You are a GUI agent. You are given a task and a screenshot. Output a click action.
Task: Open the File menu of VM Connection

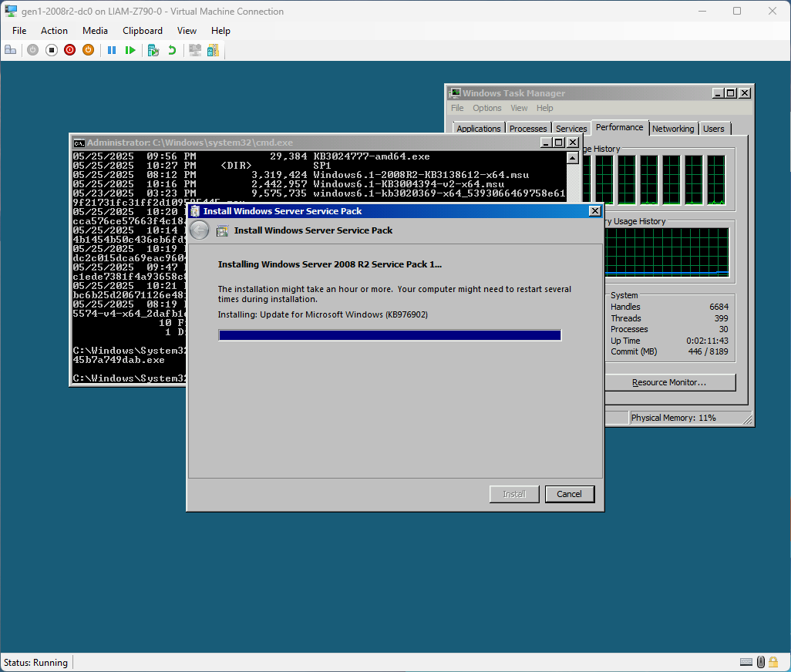[19, 31]
